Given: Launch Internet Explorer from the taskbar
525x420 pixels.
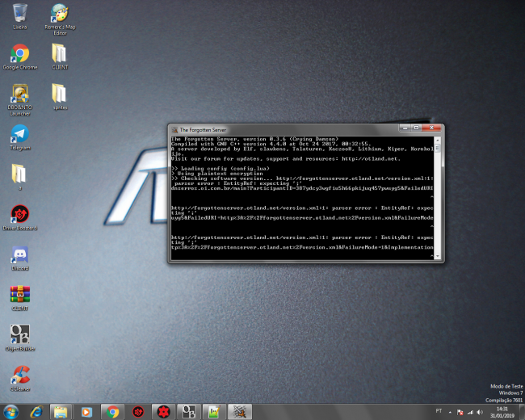Looking at the screenshot, I should pyautogui.click(x=36, y=412).
